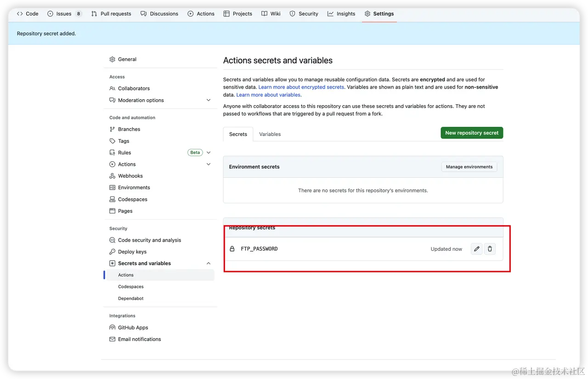Click the Security shield icon in top nav

tap(293, 14)
